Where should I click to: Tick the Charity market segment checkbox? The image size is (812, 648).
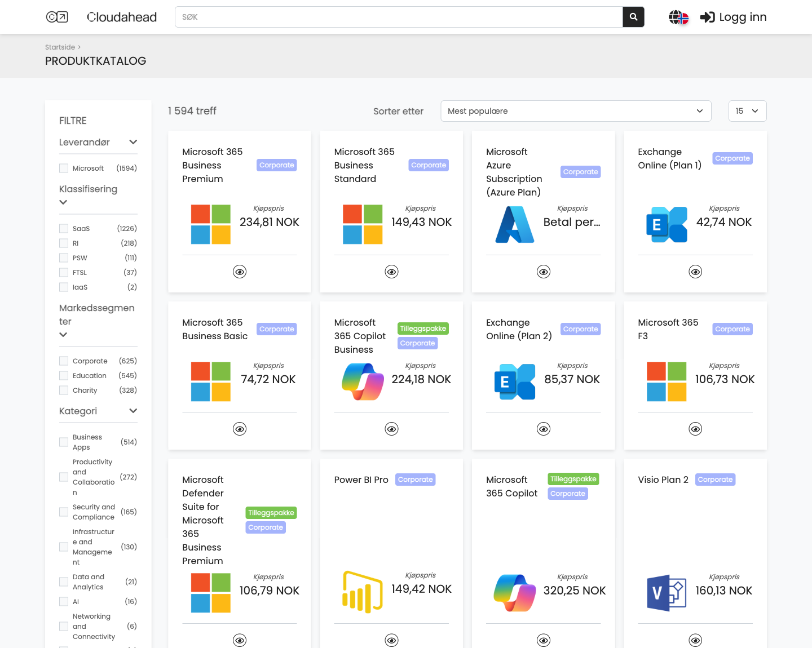(64, 390)
